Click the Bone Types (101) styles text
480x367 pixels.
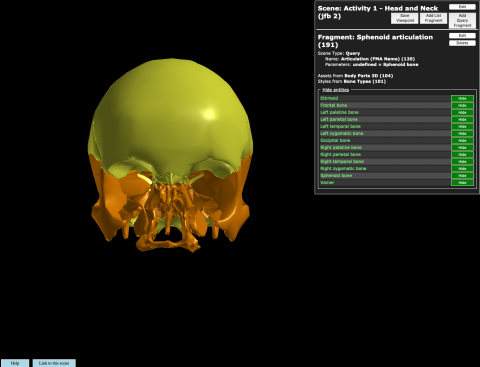pyautogui.click(x=365, y=81)
